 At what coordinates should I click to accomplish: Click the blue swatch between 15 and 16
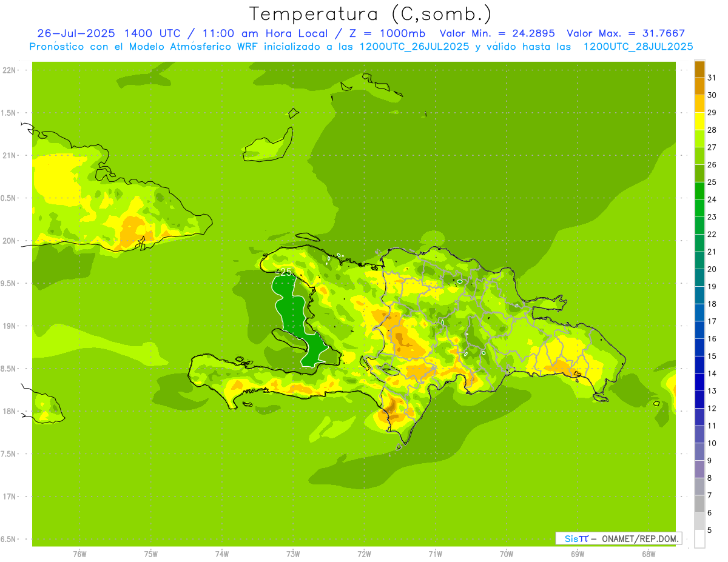pos(699,347)
